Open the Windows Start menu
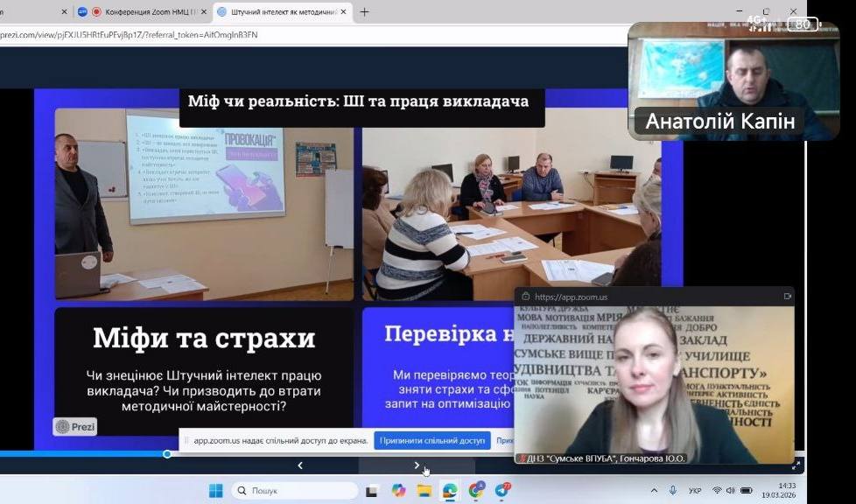856x504 pixels. point(215,491)
